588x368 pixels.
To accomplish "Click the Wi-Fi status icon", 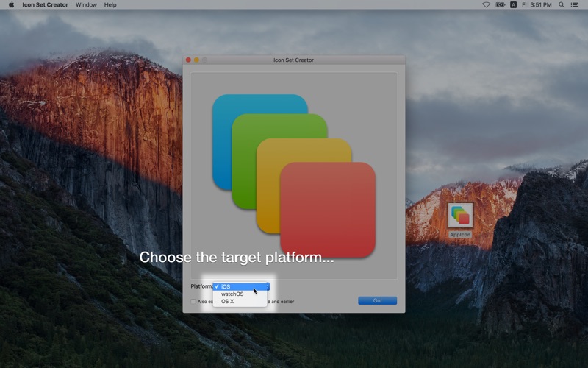I will click(486, 5).
